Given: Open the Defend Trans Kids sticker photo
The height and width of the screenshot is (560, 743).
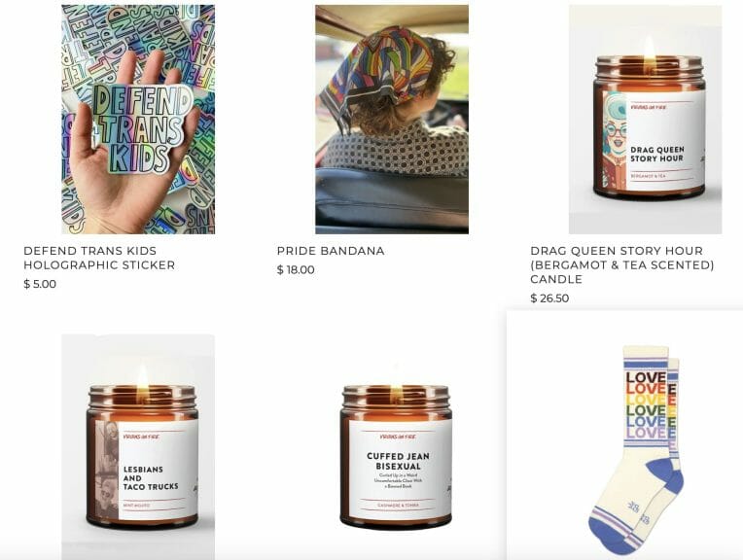Looking at the screenshot, I should 138,120.
